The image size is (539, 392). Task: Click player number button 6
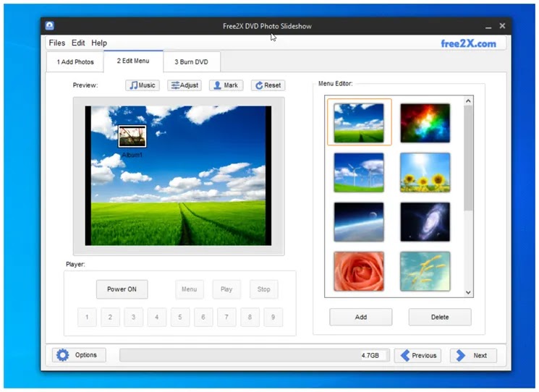pyautogui.click(x=203, y=317)
